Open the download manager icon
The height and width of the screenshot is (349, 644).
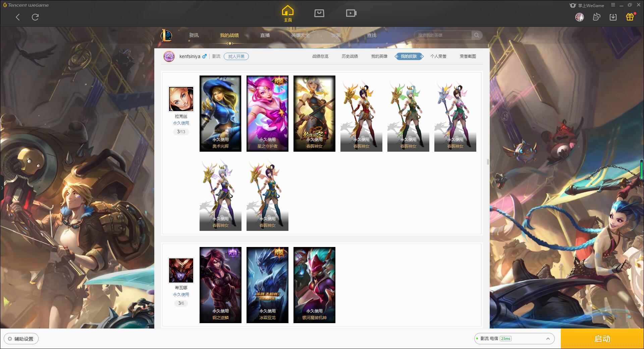tap(613, 17)
